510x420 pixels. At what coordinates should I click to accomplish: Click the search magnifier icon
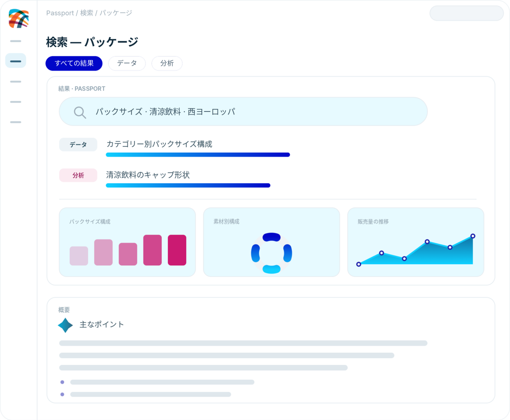coord(80,112)
